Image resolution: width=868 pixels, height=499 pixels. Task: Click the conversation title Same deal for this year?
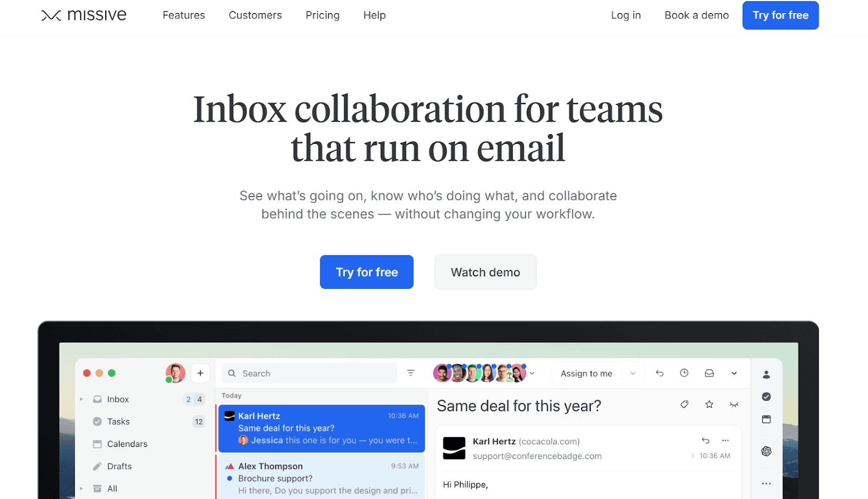coord(519,406)
